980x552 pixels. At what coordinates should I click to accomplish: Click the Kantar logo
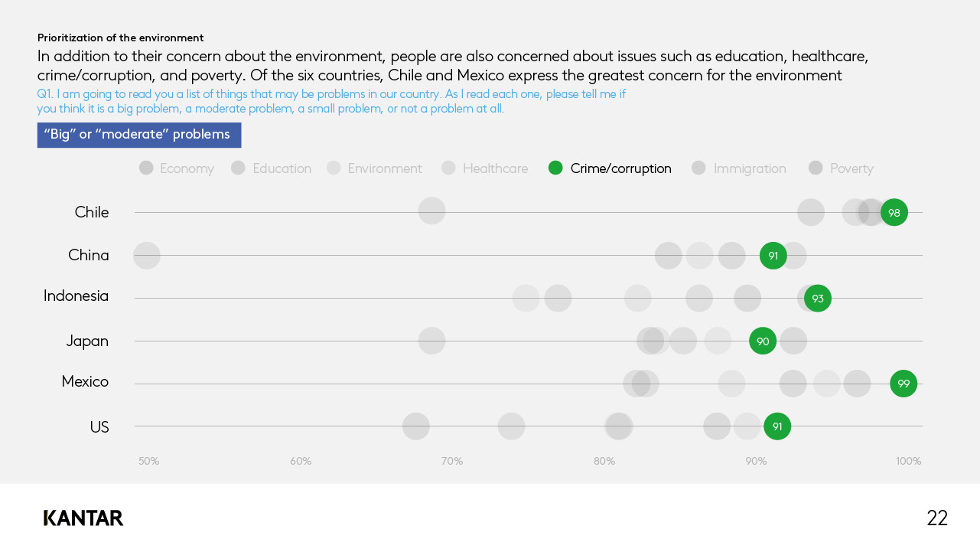tap(83, 518)
